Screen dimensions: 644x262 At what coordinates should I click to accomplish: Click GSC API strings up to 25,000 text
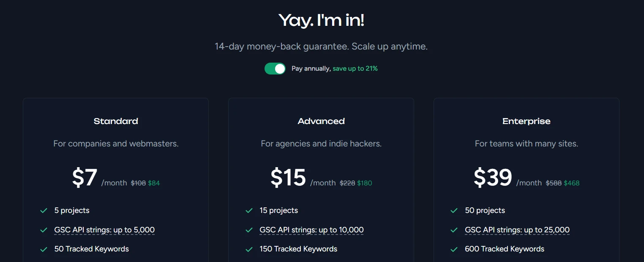517,230
